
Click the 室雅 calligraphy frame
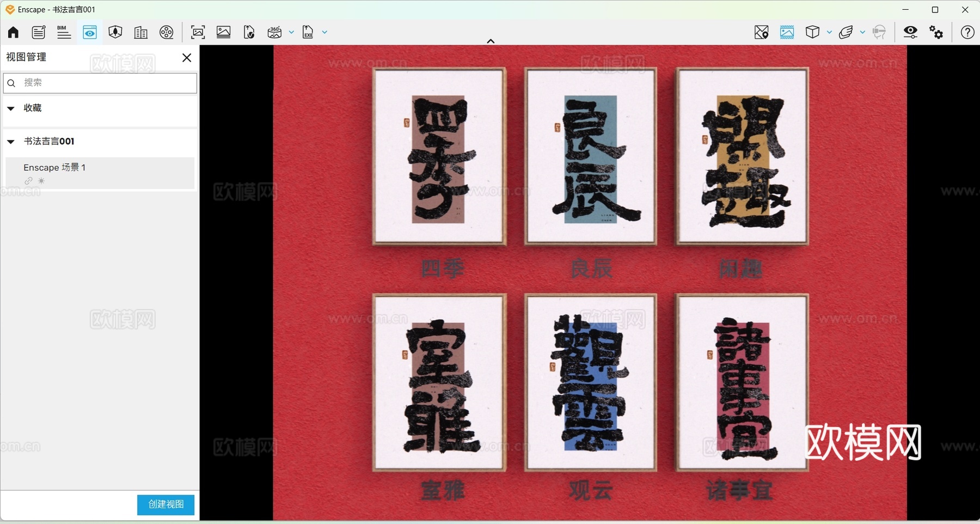tap(439, 383)
